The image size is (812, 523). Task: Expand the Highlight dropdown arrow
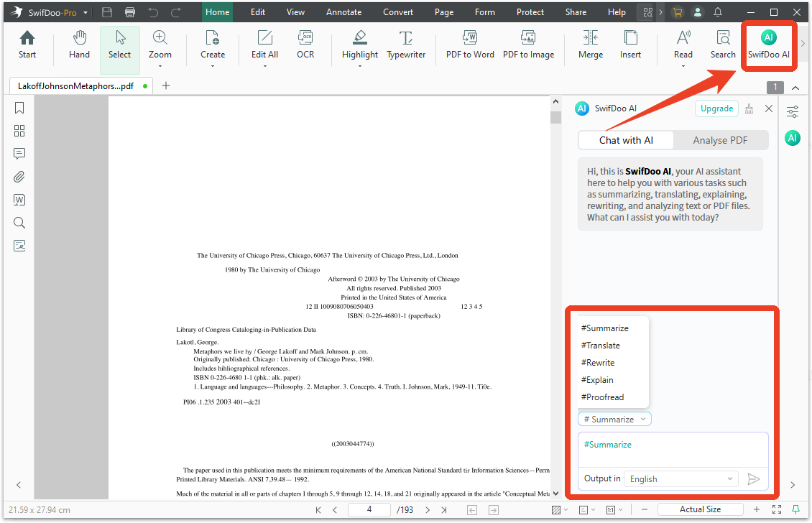tap(360, 66)
